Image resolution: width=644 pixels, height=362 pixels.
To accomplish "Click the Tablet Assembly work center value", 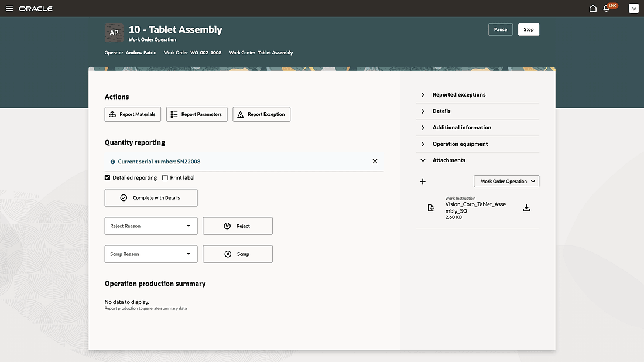I will (275, 53).
